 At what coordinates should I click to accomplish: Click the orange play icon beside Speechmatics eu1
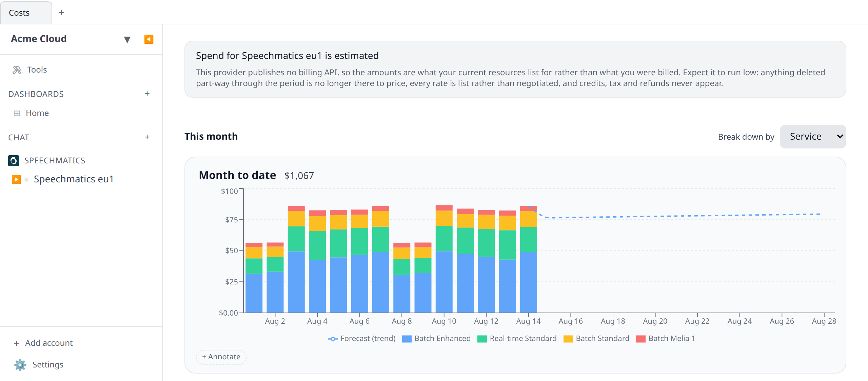click(16, 179)
